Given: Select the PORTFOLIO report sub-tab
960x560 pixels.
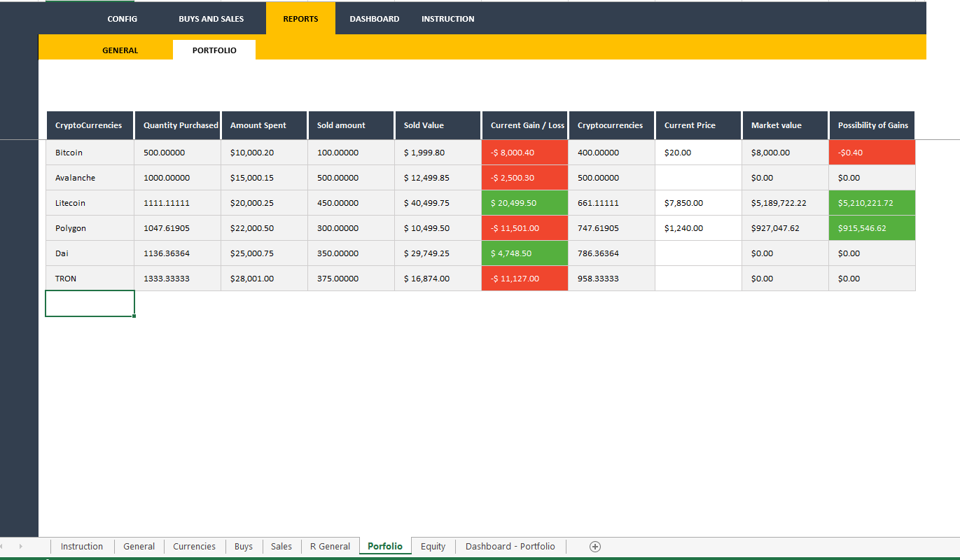Looking at the screenshot, I should pos(214,50).
